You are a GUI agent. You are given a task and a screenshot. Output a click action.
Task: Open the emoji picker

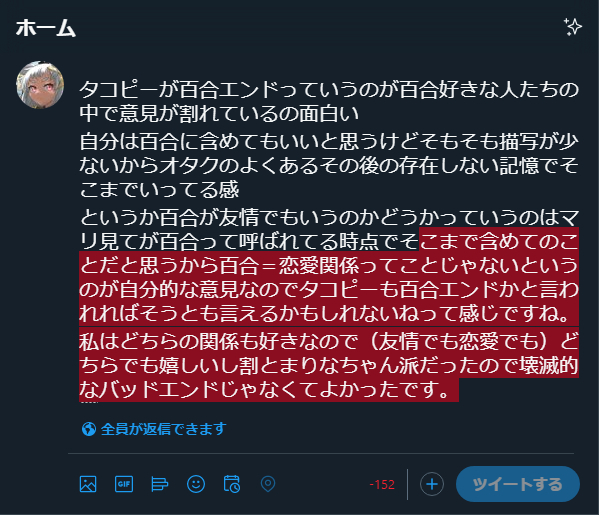(196, 484)
